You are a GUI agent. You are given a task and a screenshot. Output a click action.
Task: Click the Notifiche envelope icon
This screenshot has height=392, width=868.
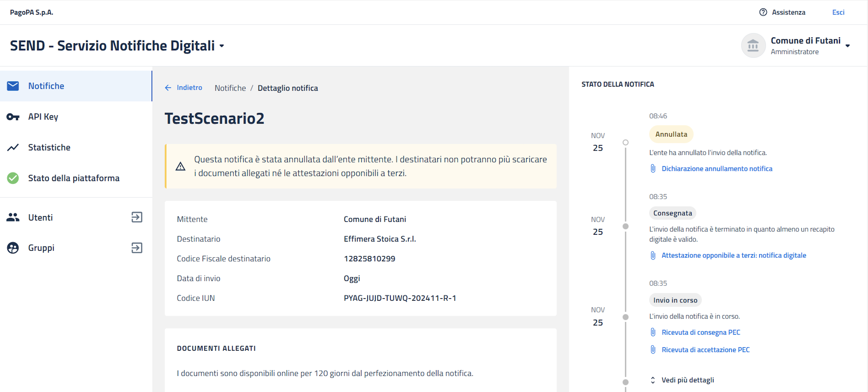coord(13,86)
